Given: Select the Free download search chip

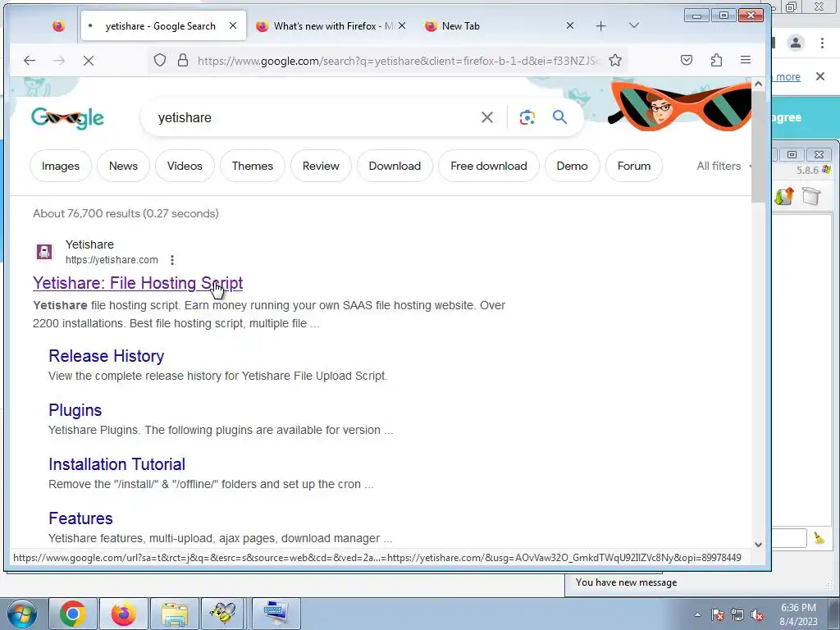Looking at the screenshot, I should 489,166.
